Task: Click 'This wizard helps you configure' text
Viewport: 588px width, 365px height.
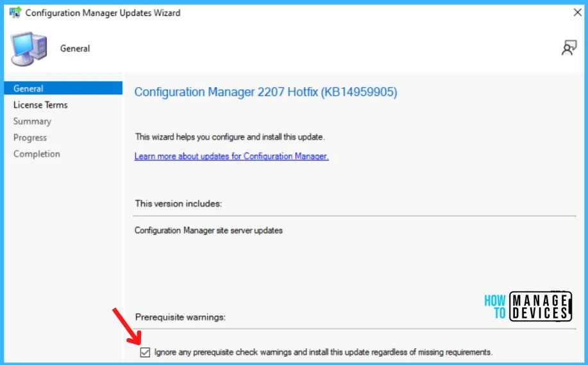Action: point(230,137)
